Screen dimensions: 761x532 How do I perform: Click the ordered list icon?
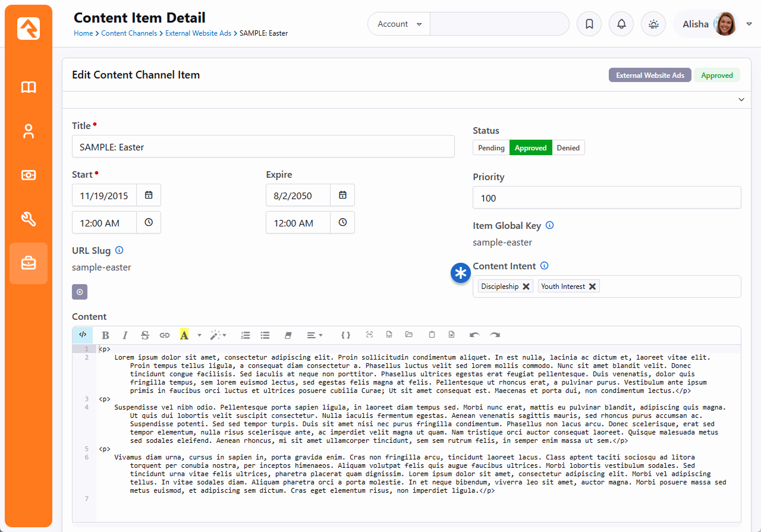[x=245, y=335]
